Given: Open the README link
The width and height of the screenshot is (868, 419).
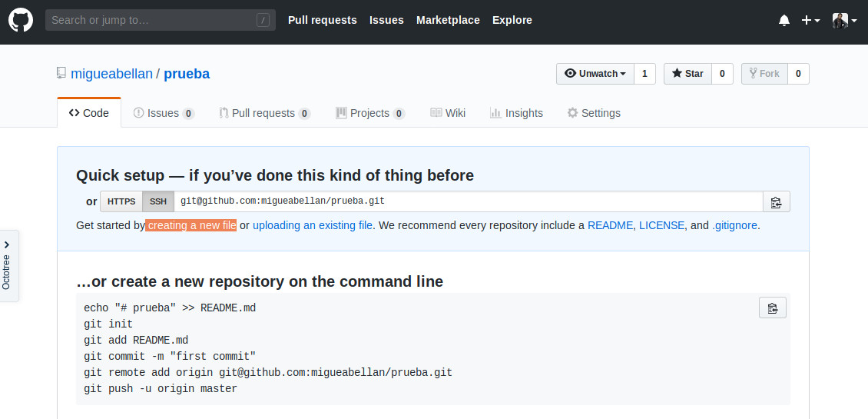Looking at the screenshot, I should (x=610, y=225).
